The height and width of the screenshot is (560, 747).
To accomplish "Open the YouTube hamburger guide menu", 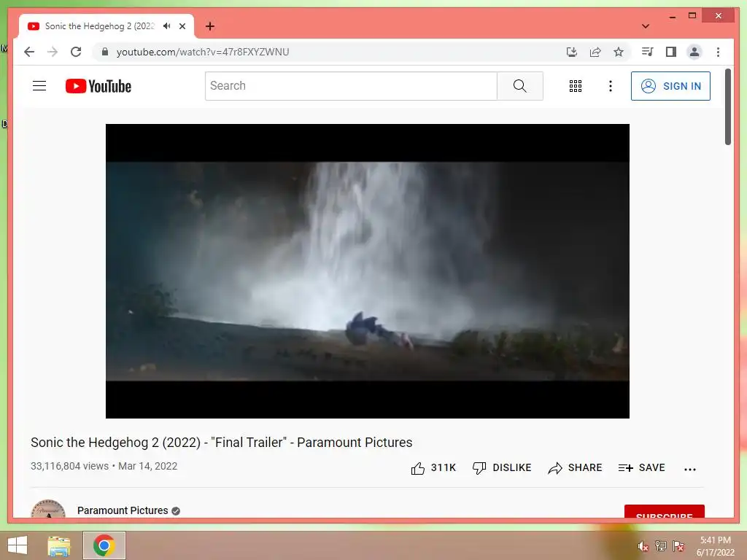I will pyautogui.click(x=39, y=86).
